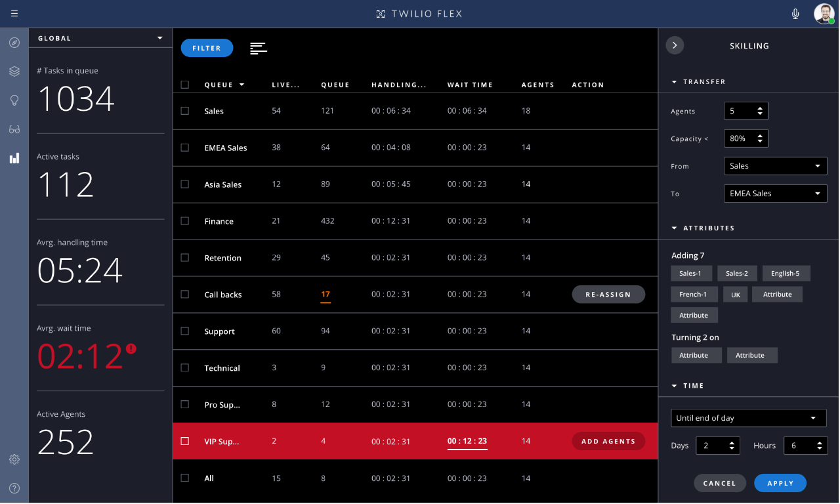This screenshot has width=840, height=504.
Task: Click the microphone icon in top bar
Action: coord(795,13)
